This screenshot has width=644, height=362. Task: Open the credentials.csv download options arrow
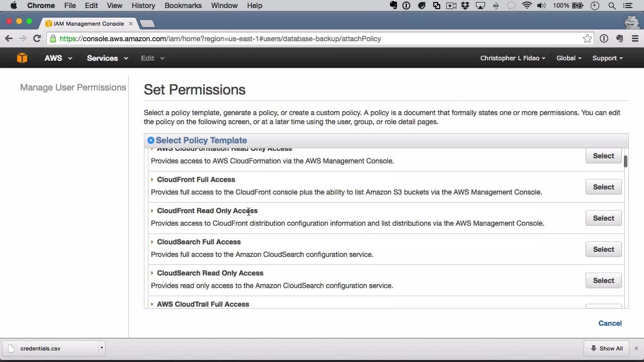point(101,348)
